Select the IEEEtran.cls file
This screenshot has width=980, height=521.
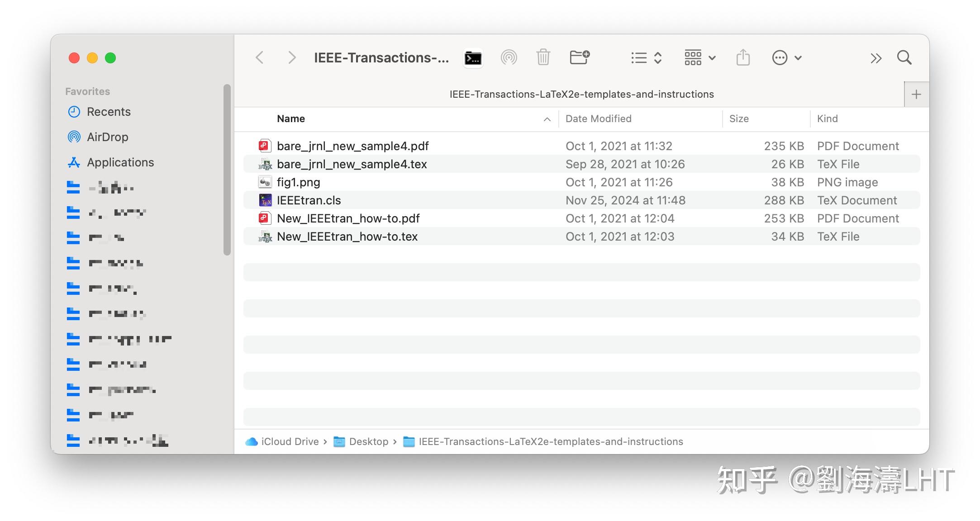pyautogui.click(x=309, y=200)
